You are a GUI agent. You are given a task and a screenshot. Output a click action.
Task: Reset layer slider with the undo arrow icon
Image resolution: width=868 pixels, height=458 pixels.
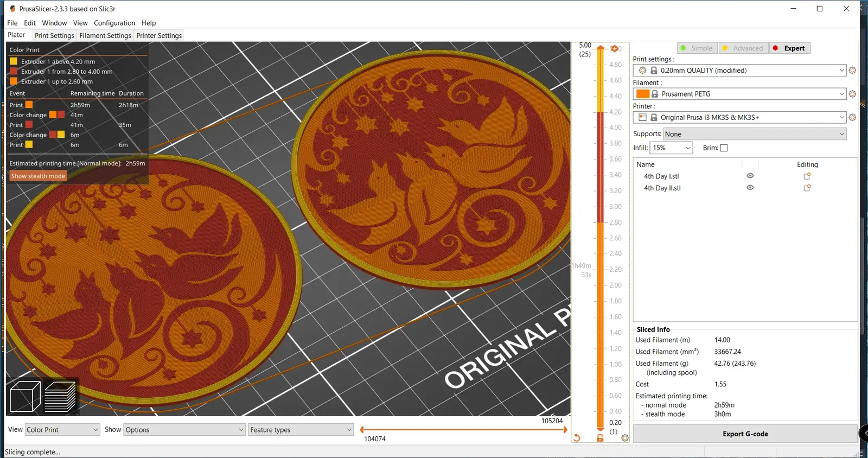coord(577,438)
